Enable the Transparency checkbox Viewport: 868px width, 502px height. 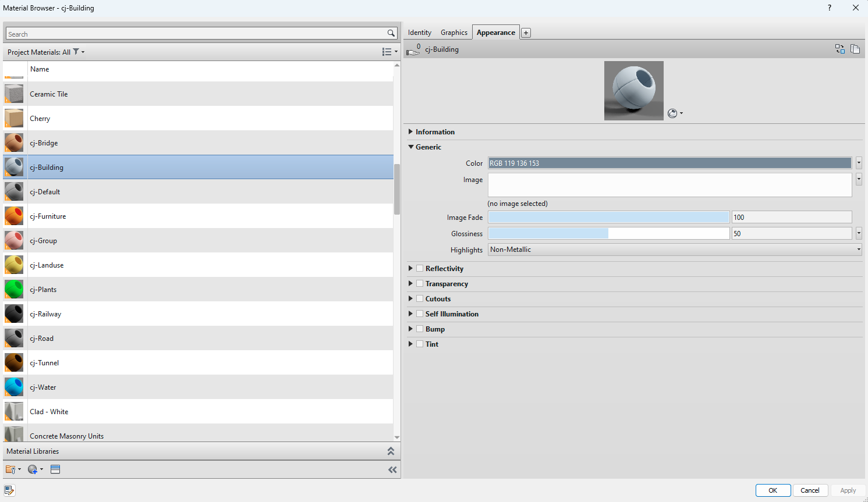(420, 283)
